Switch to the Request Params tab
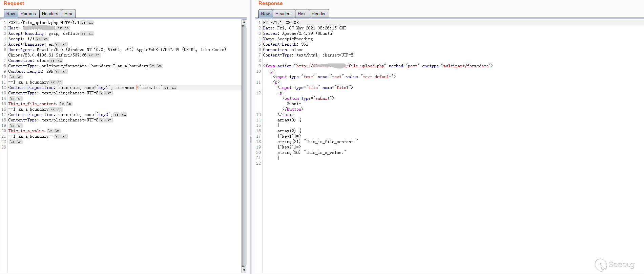Screen dimensions: 644x274 (x=28, y=14)
